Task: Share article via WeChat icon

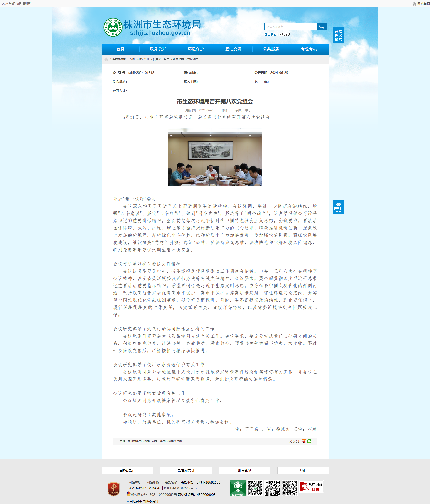Action: pos(309,441)
